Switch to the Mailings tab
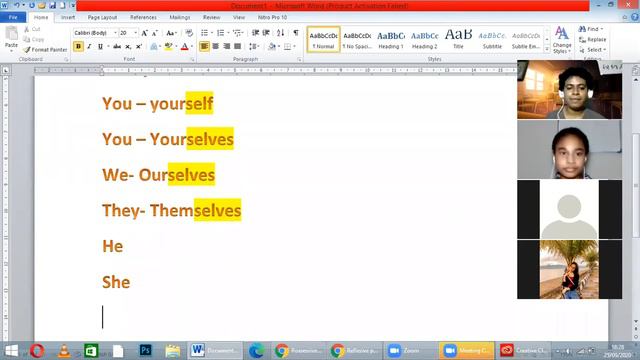 point(180,17)
